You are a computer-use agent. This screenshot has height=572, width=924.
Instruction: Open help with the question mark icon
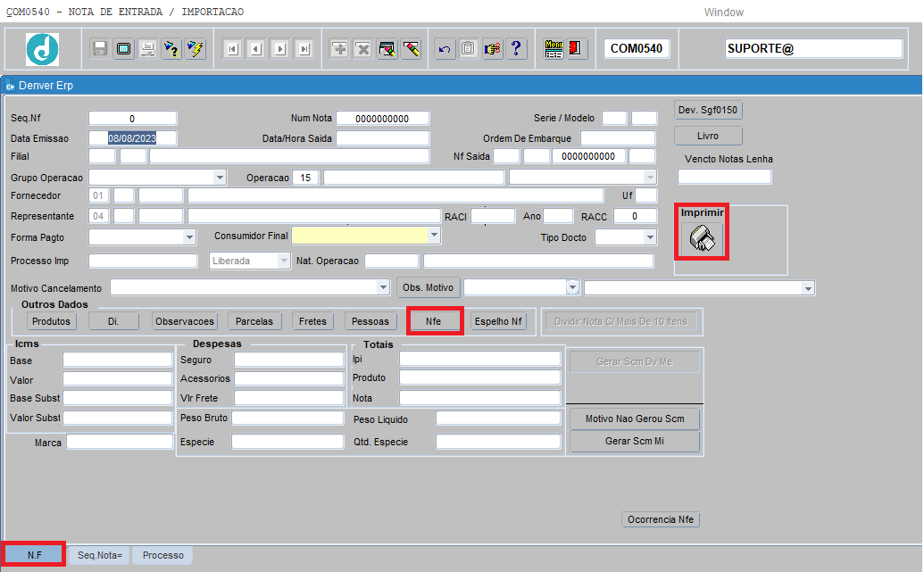pyautogui.click(x=516, y=49)
